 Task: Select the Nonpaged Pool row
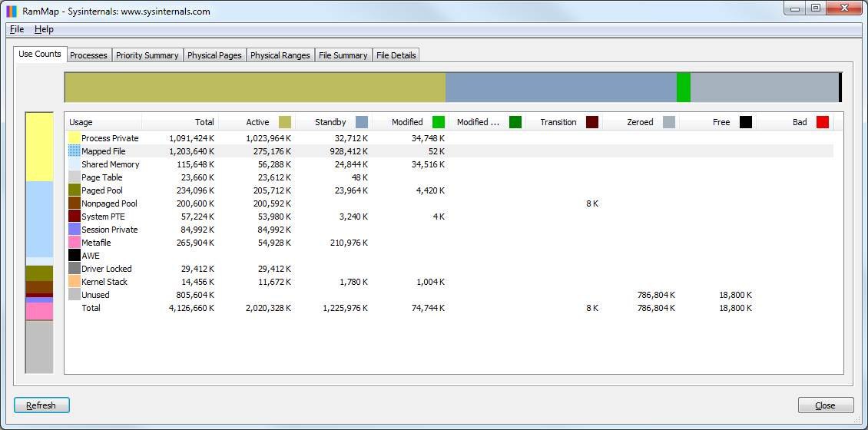coord(449,203)
